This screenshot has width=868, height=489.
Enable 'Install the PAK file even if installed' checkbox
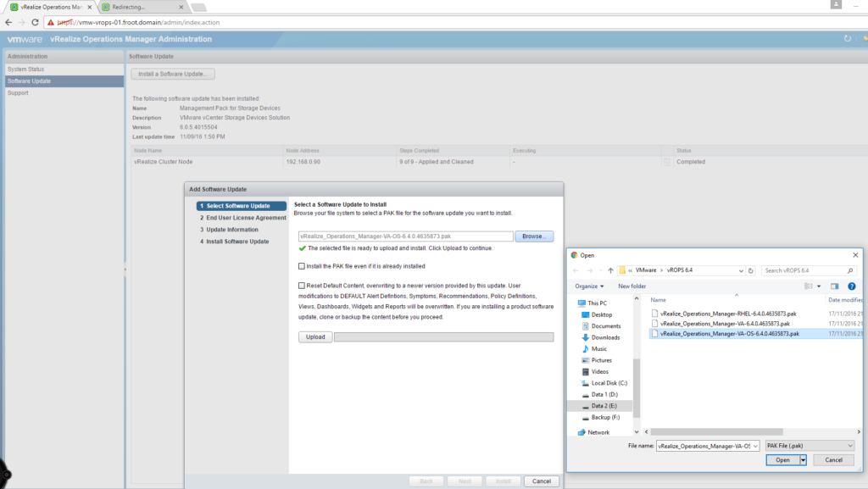coord(302,266)
